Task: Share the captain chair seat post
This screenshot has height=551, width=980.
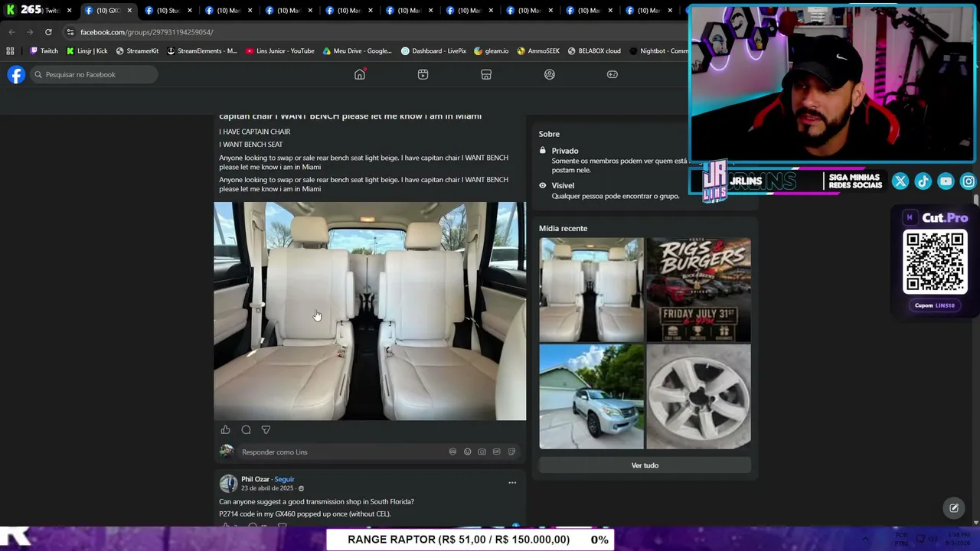Action: pos(266,430)
